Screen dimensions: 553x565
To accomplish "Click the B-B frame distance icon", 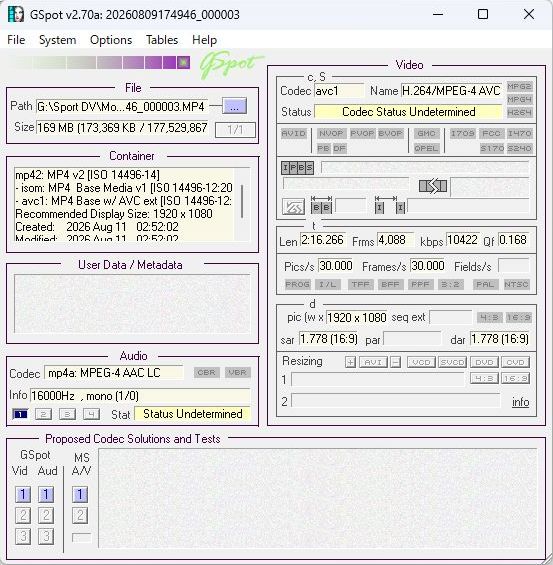I will 321,205.
